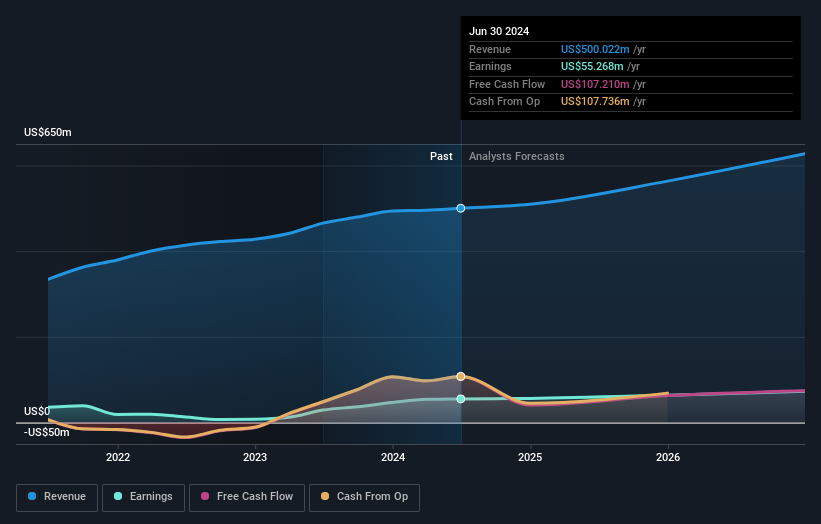Click the US$500.022m revenue value
The width and height of the screenshot is (821, 524).
595,49
